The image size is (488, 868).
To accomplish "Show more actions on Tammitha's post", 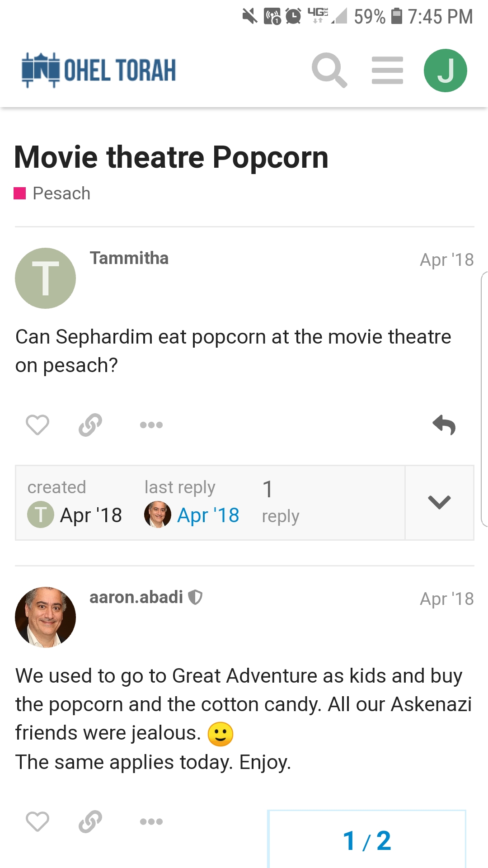I will (x=151, y=425).
